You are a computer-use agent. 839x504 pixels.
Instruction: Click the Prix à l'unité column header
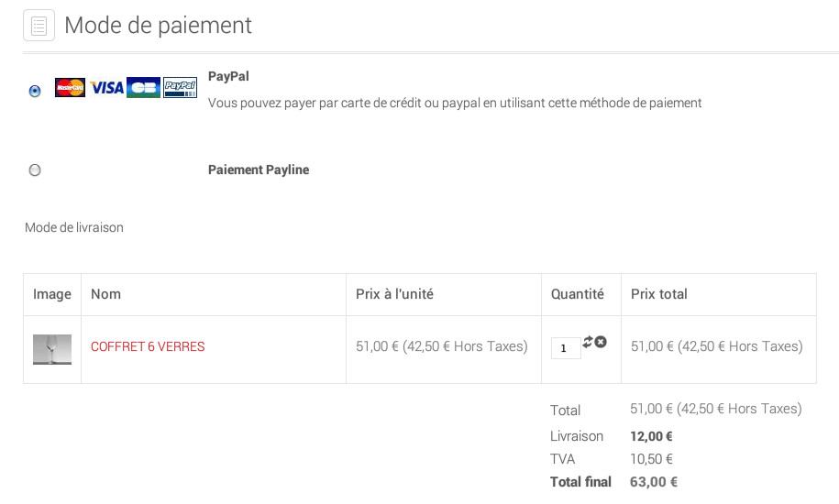(395, 294)
